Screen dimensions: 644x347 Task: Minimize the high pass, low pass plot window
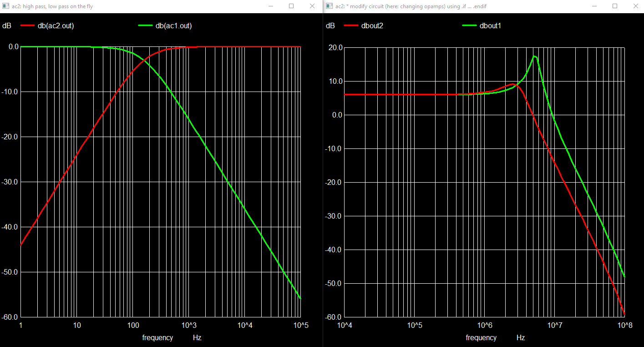pos(270,6)
